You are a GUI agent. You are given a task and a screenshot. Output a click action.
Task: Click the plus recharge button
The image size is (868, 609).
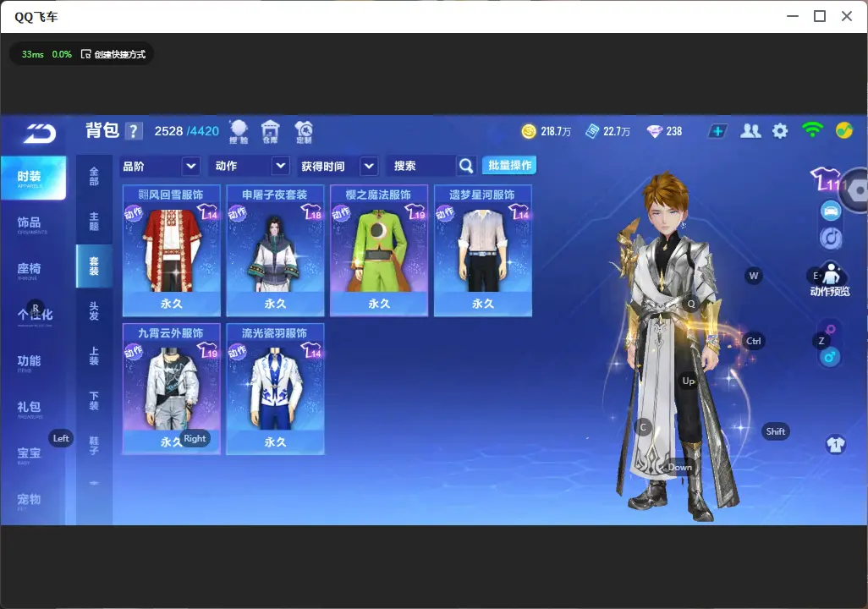point(717,131)
